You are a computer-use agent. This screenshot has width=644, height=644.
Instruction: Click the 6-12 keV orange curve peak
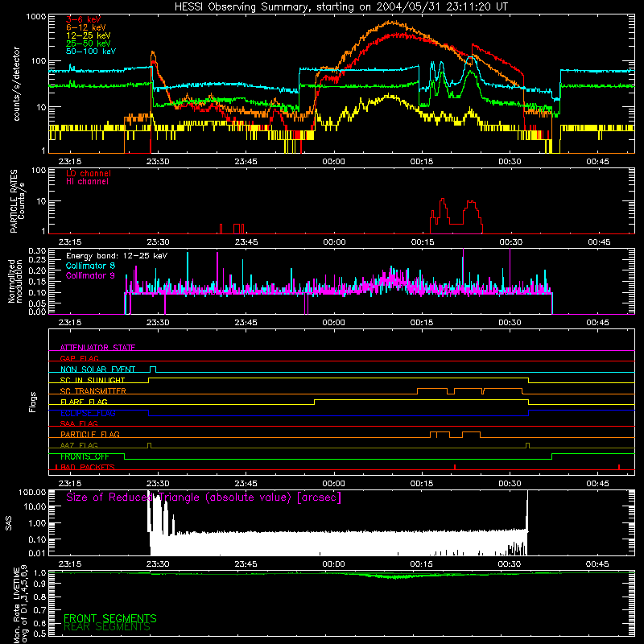(394, 23)
